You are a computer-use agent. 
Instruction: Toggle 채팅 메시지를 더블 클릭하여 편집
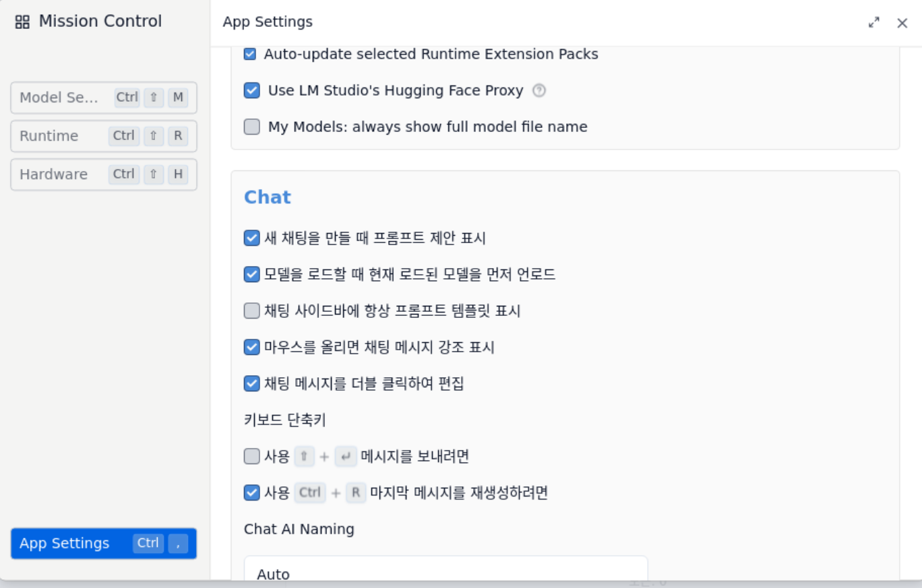(252, 383)
